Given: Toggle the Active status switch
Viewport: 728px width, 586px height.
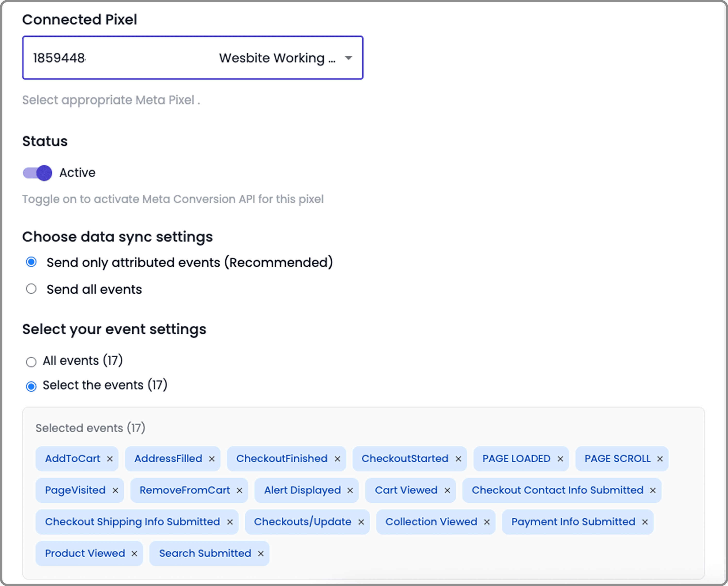Looking at the screenshot, I should tap(38, 173).
